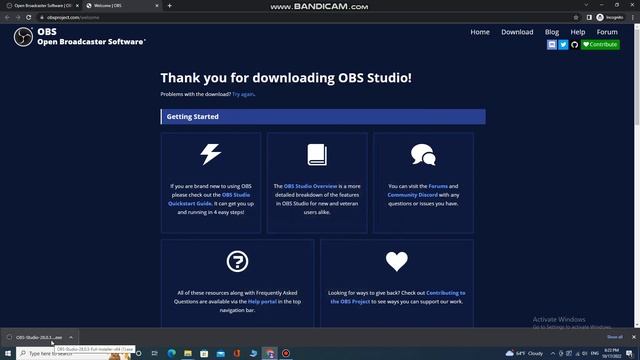Open the Help nav item
640x360 pixels.
(x=578, y=32)
